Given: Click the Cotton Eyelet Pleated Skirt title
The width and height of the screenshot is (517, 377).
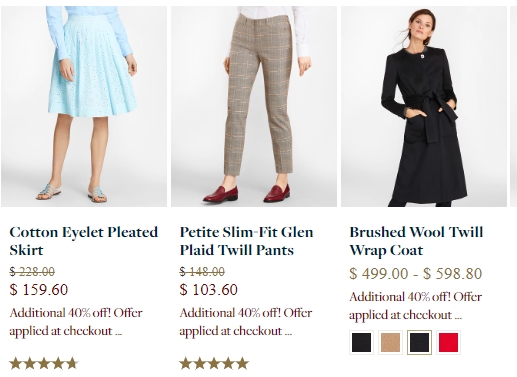Looking at the screenshot, I should (x=84, y=241).
